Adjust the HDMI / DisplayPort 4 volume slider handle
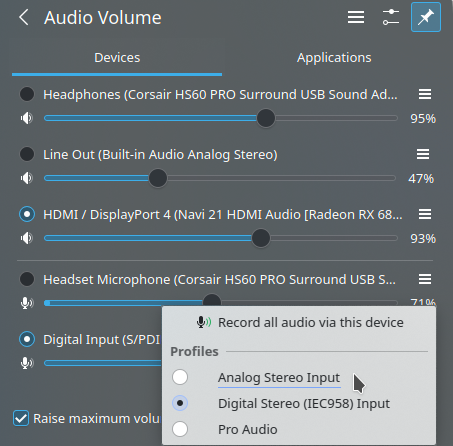The width and height of the screenshot is (453, 446). tap(261, 238)
